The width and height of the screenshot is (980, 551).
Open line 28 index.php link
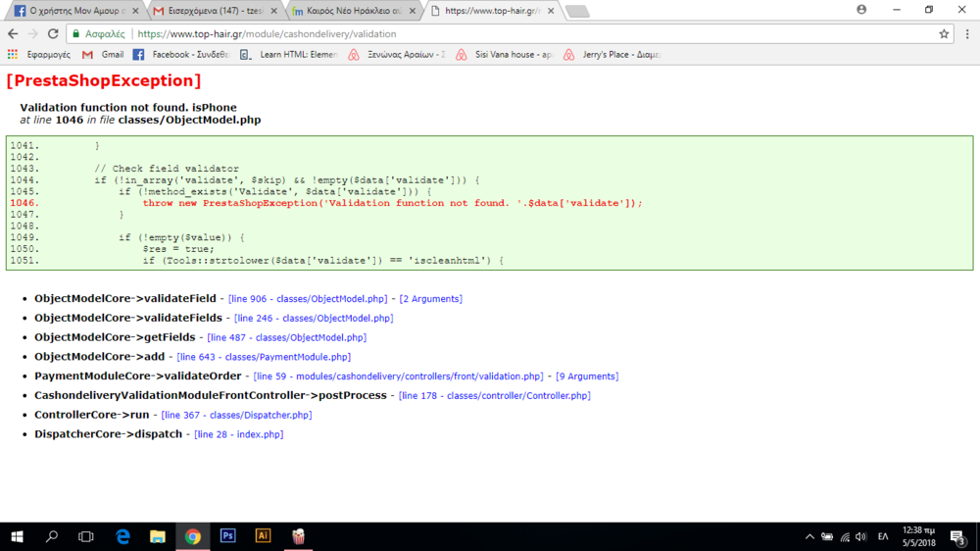239,434
